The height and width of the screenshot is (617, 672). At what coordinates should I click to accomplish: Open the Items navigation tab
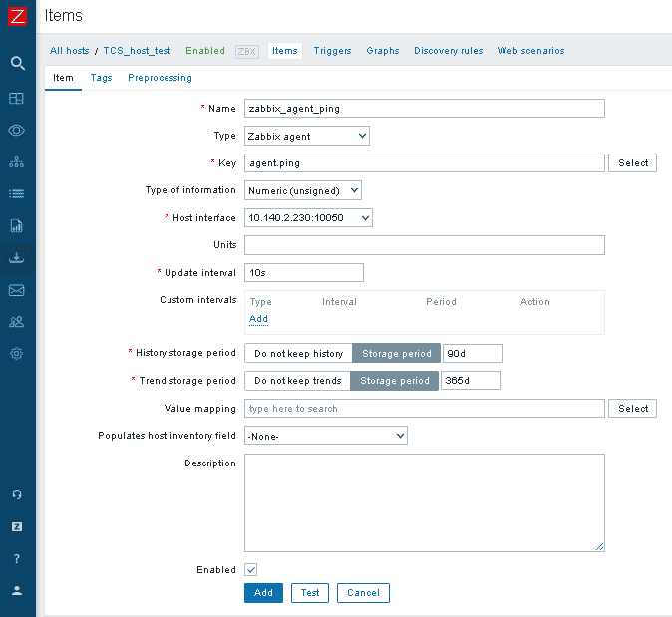(x=285, y=51)
